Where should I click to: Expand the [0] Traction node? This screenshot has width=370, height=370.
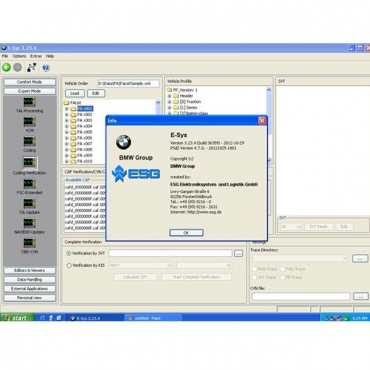[169, 102]
